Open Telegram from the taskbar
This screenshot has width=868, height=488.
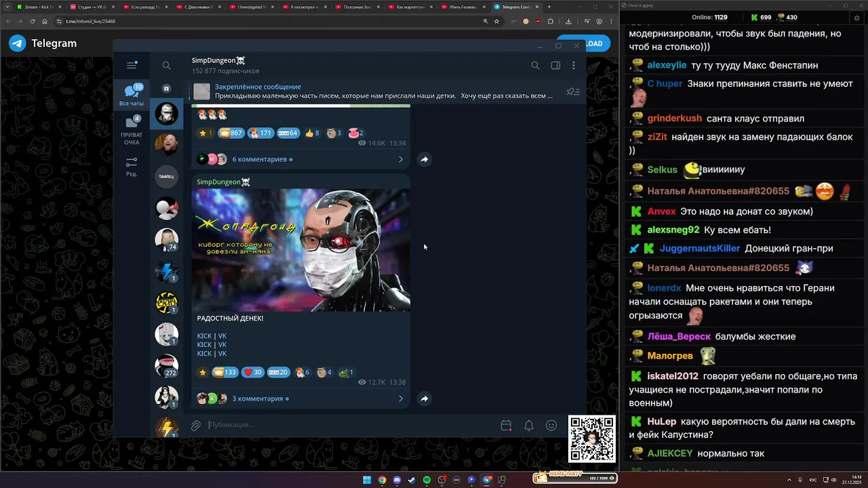486,480
